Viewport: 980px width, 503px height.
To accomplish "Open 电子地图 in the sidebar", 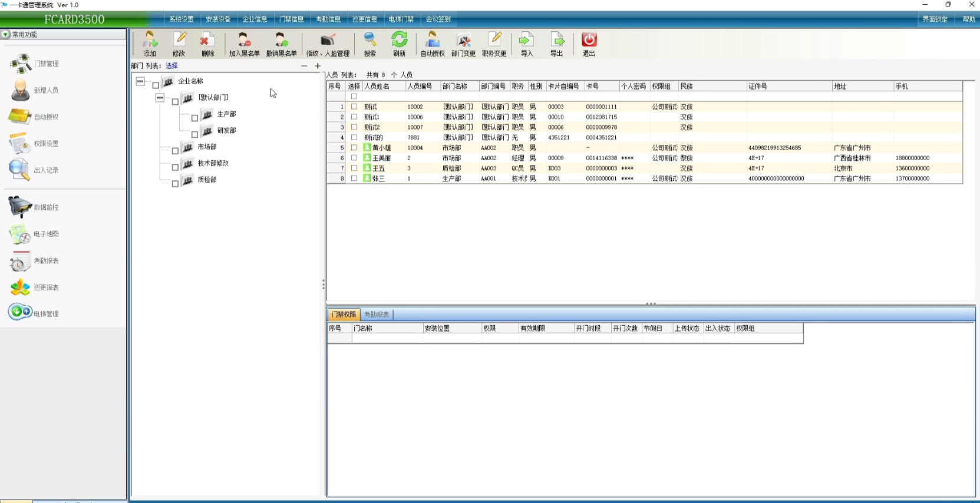I will pos(35,234).
